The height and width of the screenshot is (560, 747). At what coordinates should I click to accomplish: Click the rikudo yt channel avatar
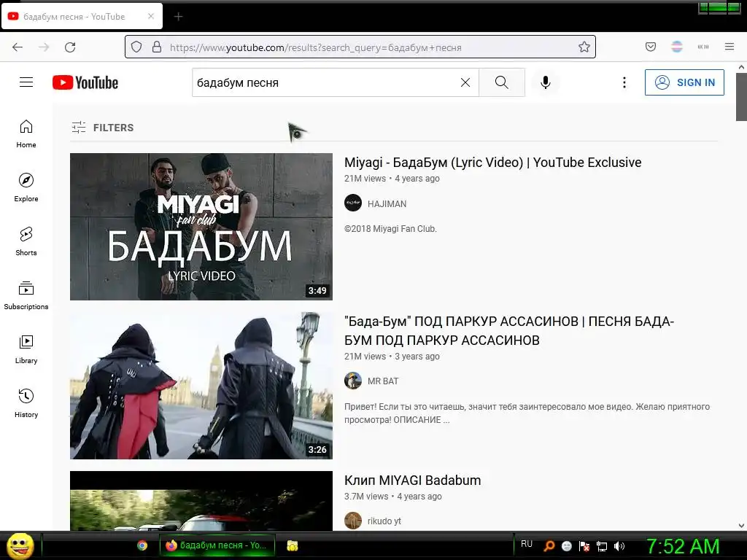tap(353, 521)
